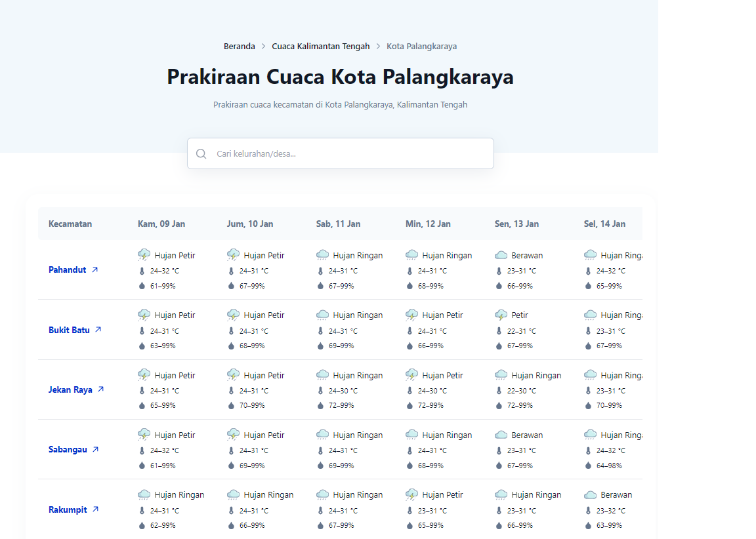This screenshot has height=539, width=756.
Task: Click the Beranda breadcrumb link
Action: [x=239, y=47]
